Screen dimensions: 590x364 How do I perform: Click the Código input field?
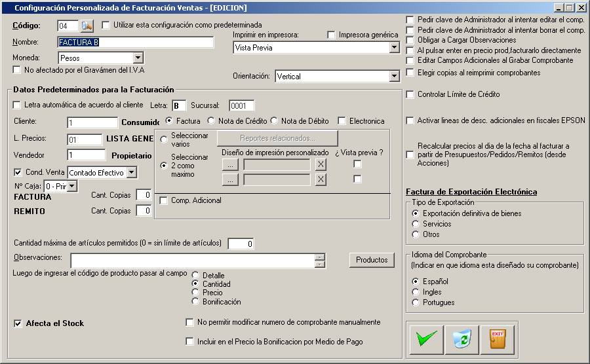click(x=68, y=26)
